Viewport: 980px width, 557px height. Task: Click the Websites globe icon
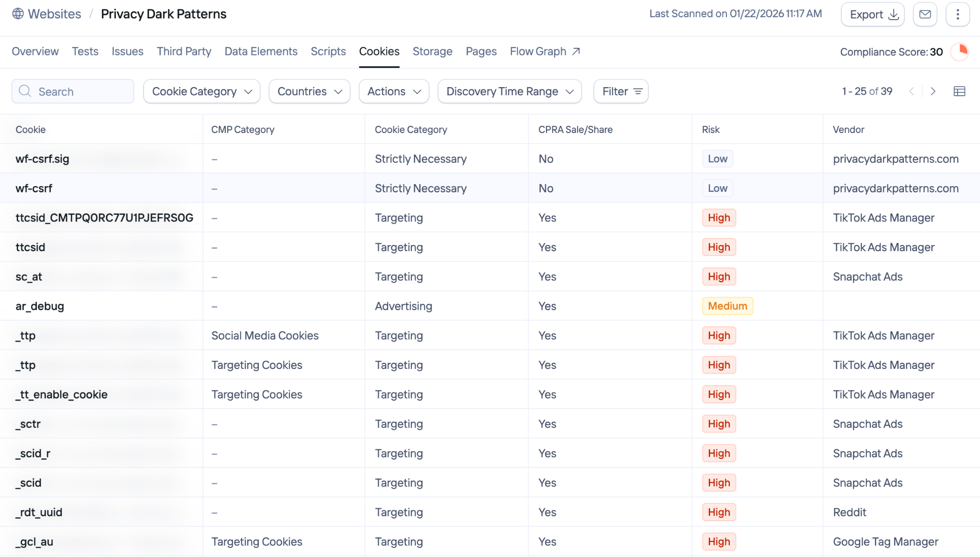pyautogui.click(x=18, y=14)
